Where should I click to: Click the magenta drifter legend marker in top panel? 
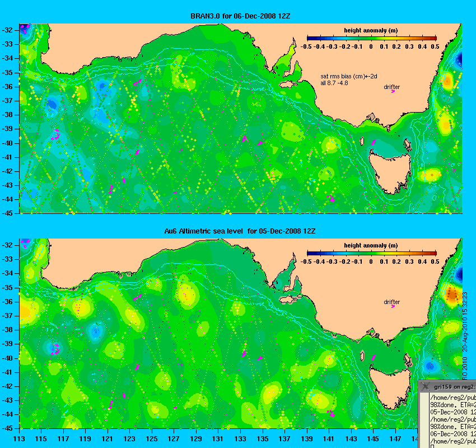(x=393, y=91)
